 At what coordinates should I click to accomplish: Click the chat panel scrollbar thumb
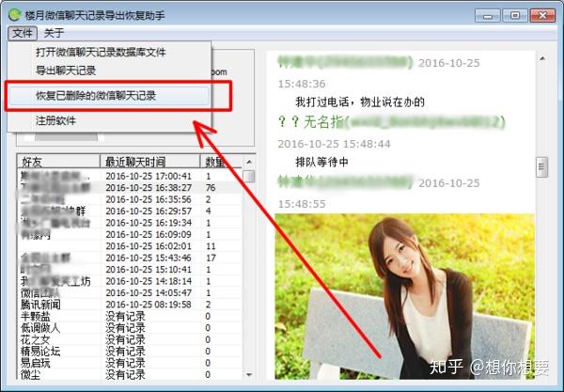(x=541, y=166)
